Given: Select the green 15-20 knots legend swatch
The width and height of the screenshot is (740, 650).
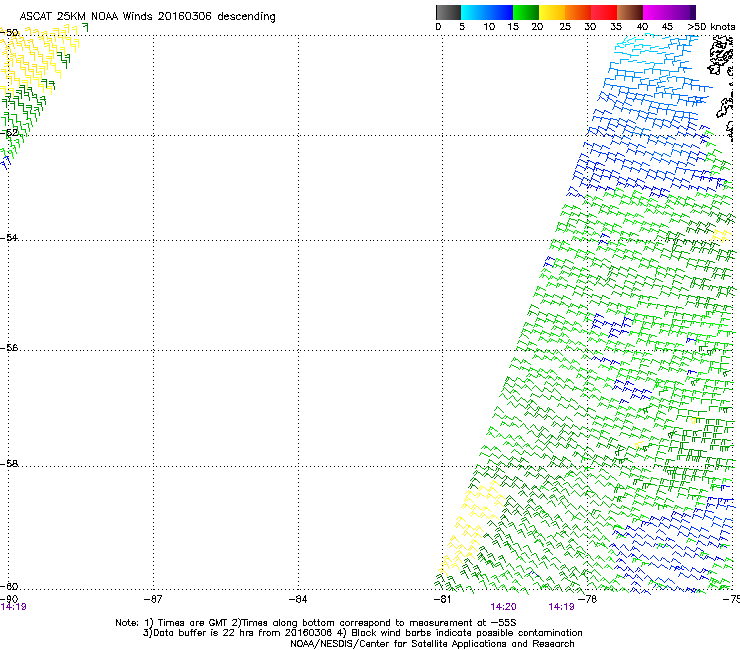Looking at the screenshot, I should click(526, 12).
